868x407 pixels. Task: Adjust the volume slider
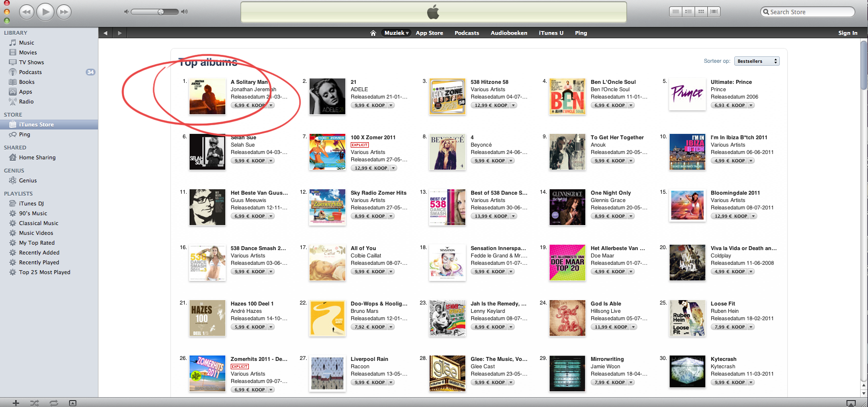[155, 12]
